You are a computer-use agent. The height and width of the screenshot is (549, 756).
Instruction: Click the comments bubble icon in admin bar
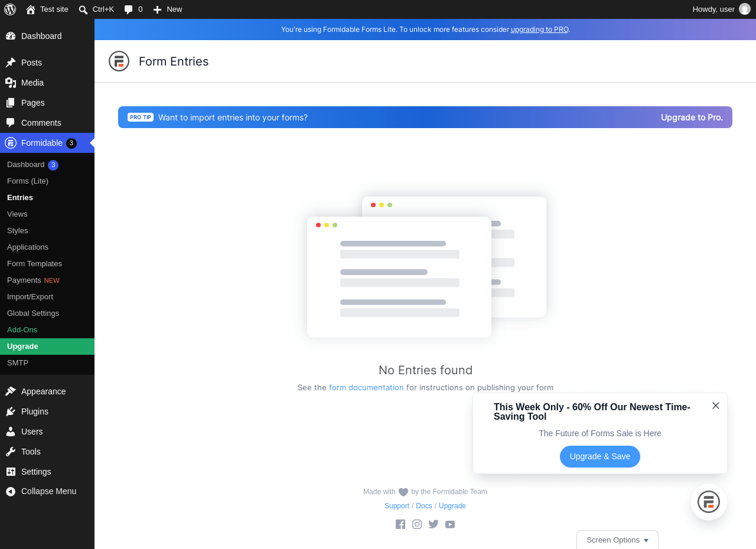(x=129, y=9)
